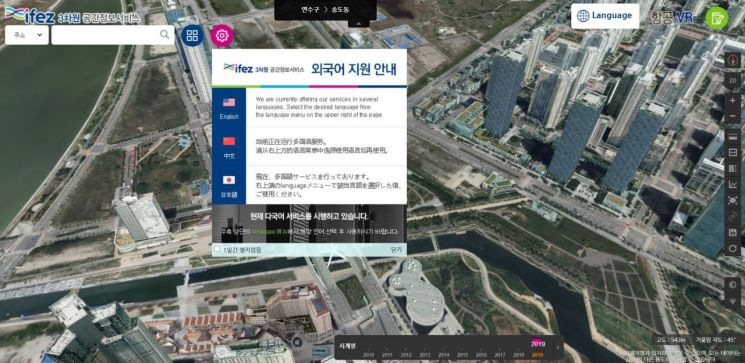Click the green note/edit icon button
Screen dimensions: 745x363
(x=716, y=18)
